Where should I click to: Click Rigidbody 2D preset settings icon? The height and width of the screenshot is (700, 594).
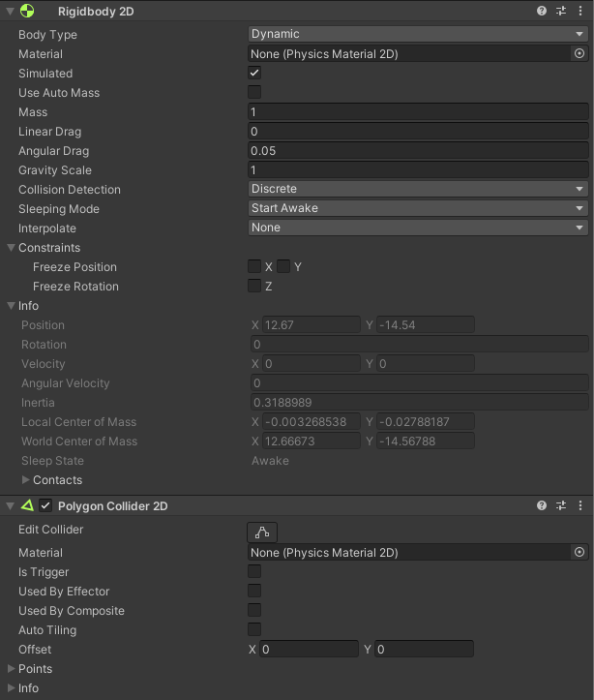click(561, 11)
